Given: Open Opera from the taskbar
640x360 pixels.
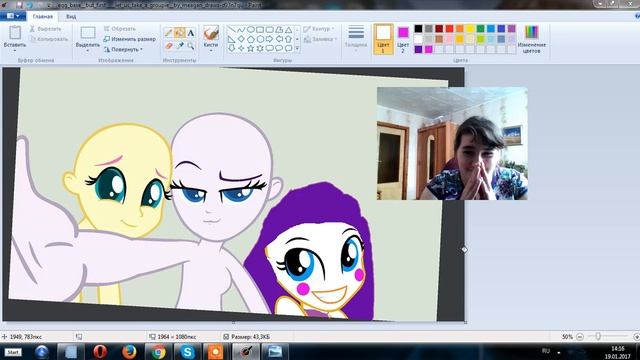Looking at the screenshot, I should tap(100, 351).
